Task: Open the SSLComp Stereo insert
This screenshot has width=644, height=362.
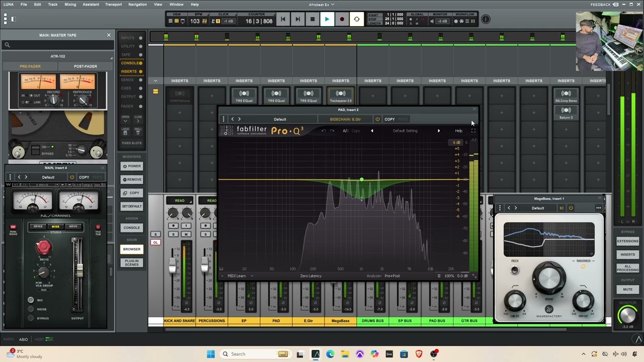Action: (x=566, y=96)
